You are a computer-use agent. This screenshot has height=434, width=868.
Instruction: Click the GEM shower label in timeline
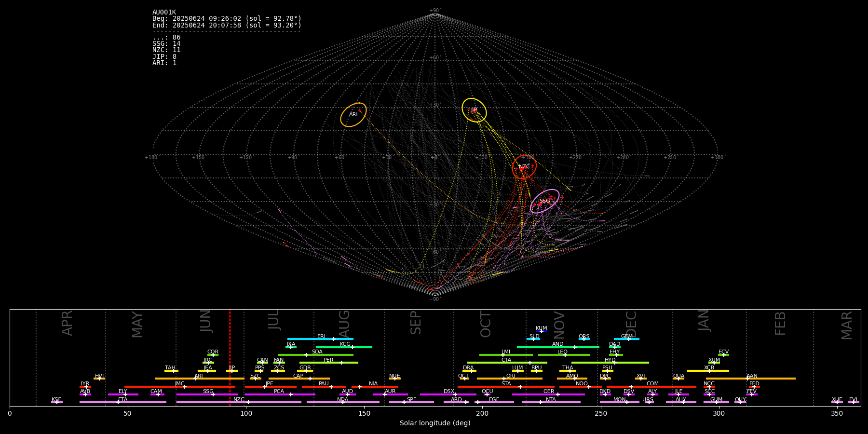pos(627,337)
